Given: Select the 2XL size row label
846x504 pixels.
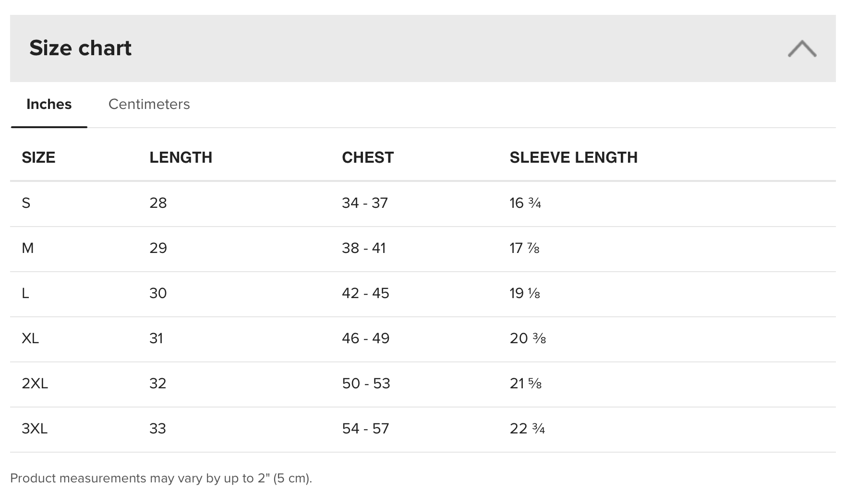Looking at the screenshot, I should 35,384.
